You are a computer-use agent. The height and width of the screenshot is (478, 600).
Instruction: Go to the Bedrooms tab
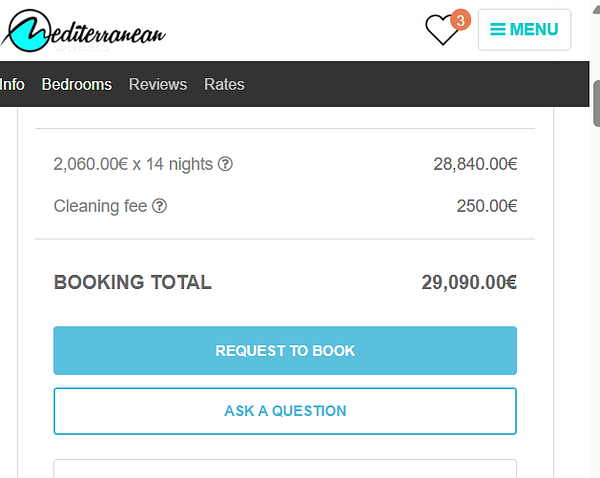[x=77, y=84]
